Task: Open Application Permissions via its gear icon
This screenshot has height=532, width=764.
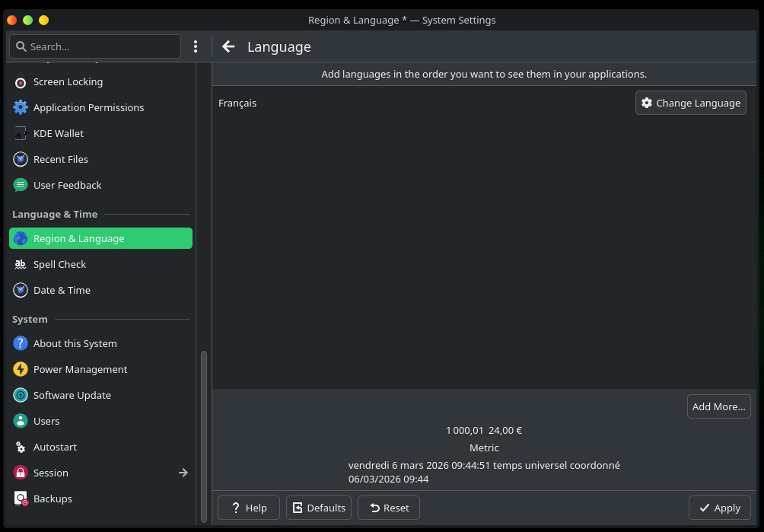Action: [x=21, y=108]
